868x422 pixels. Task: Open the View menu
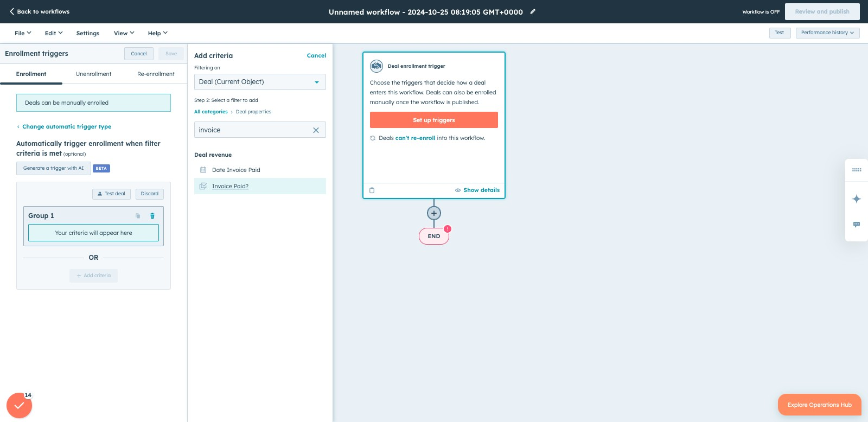coord(124,33)
